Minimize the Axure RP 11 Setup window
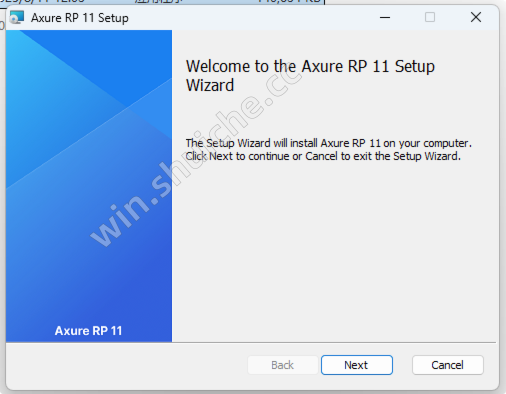Viewport: 506px width, 394px height. 385,17
